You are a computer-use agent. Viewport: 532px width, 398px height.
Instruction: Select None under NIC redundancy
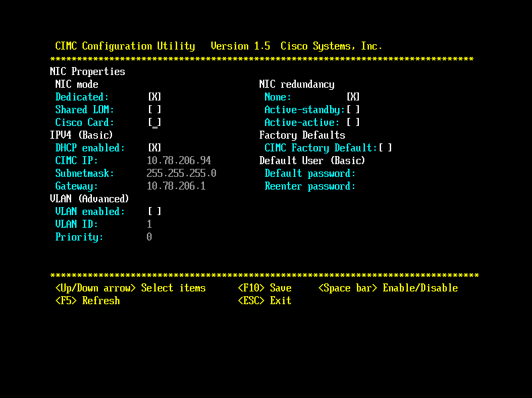(x=353, y=97)
